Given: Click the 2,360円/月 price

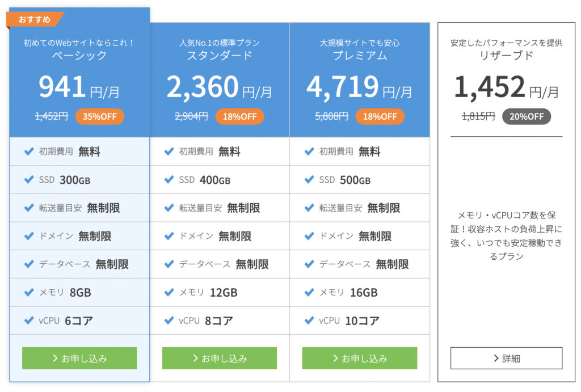Looking at the screenshot, I should pyautogui.click(x=220, y=87).
